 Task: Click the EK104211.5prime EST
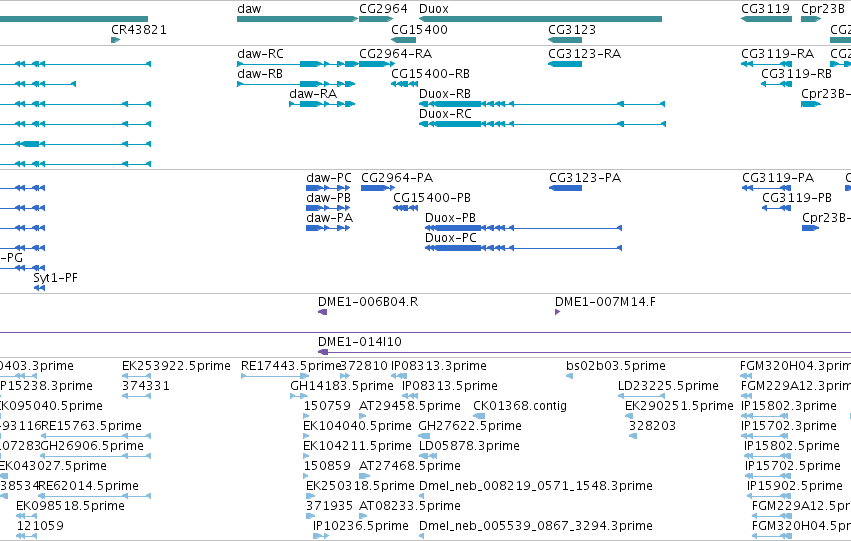coord(306,456)
